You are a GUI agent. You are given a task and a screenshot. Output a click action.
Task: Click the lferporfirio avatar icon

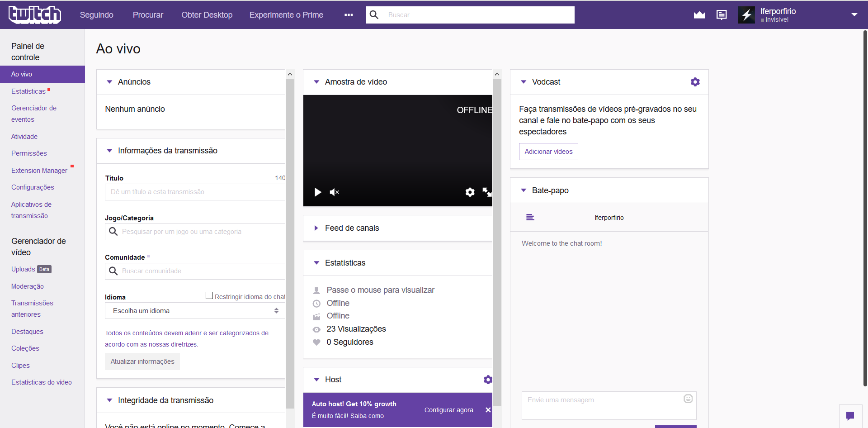(747, 15)
